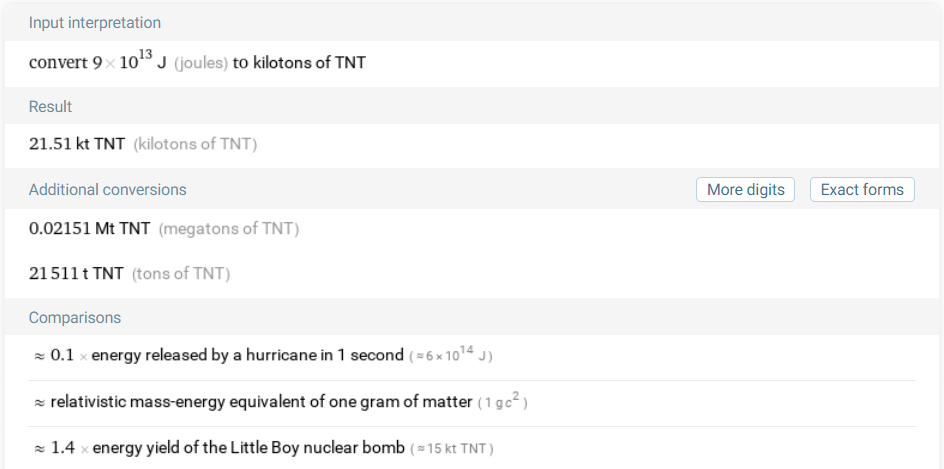The width and height of the screenshot is (944, 469).
Task: Select the 21.51 kt TNT result
Action: click(77, 144)
